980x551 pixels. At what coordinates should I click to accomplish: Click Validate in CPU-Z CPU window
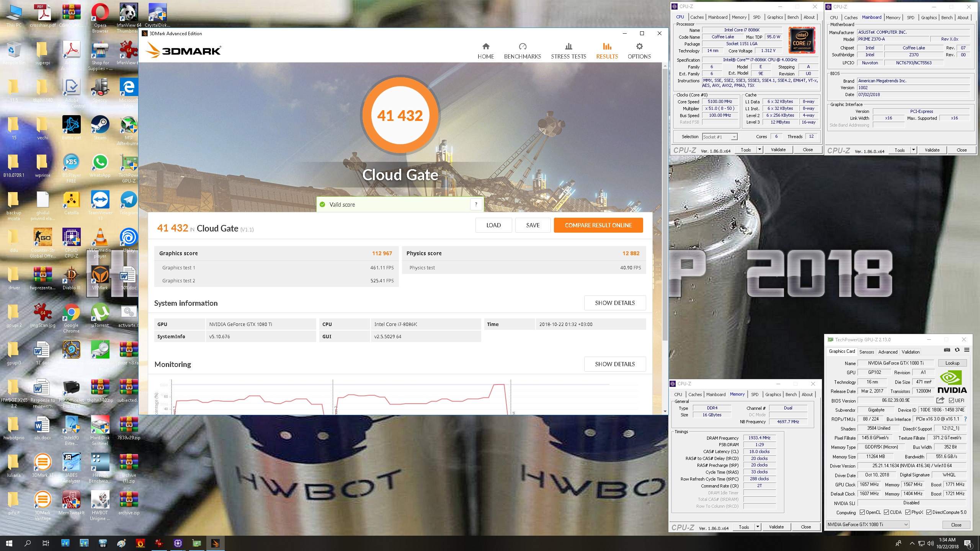click(778, 150)
